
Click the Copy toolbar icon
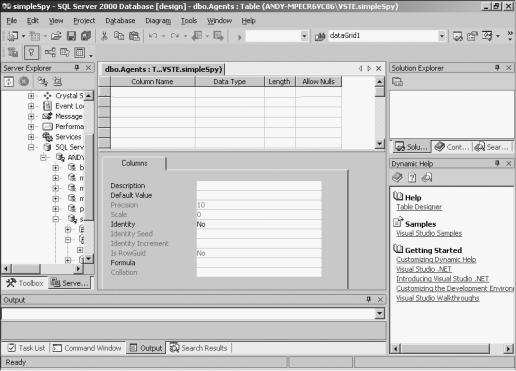(119, 36)
